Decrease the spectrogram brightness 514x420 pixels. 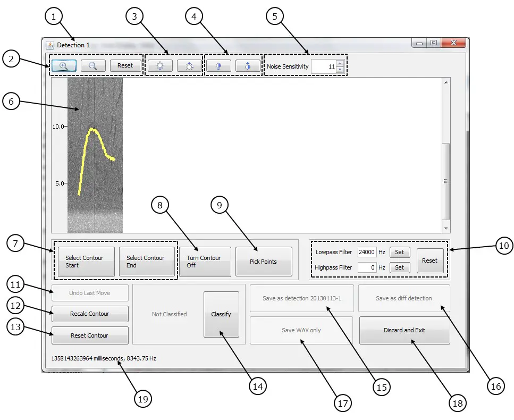coord(161,65)
